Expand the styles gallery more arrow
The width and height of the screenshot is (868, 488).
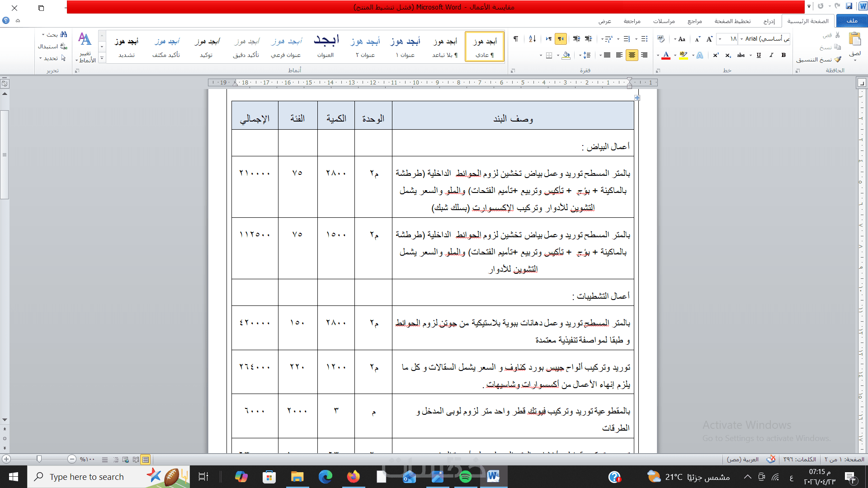[x=102, y=58]
